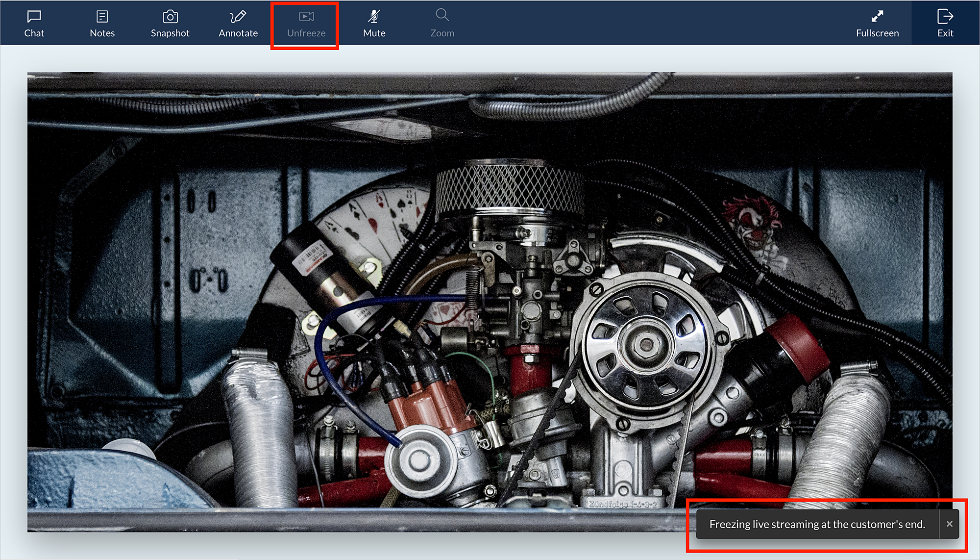980x560 pixels.
Task: Click the Fullscreen label in the toolbar
Action: 877,33
